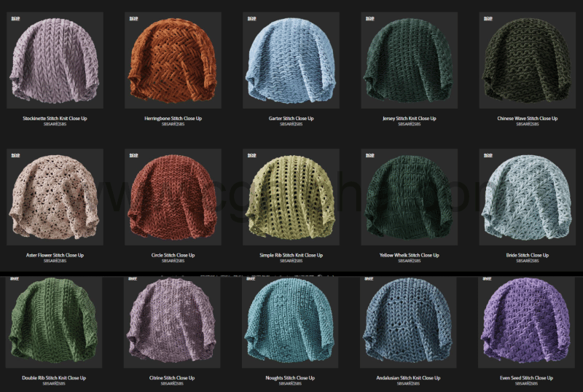
Task: Open the Stockinette Stitch Knit thumbnail
Action: 55,60
